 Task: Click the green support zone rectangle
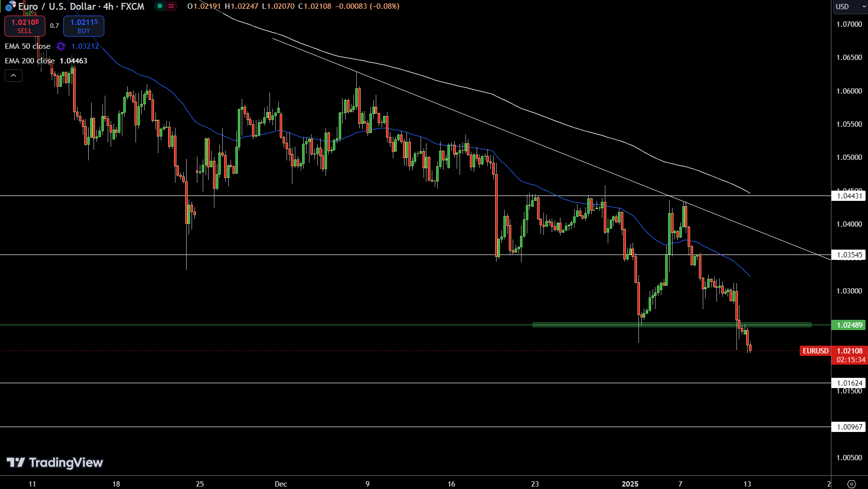(x=672, y=324)
